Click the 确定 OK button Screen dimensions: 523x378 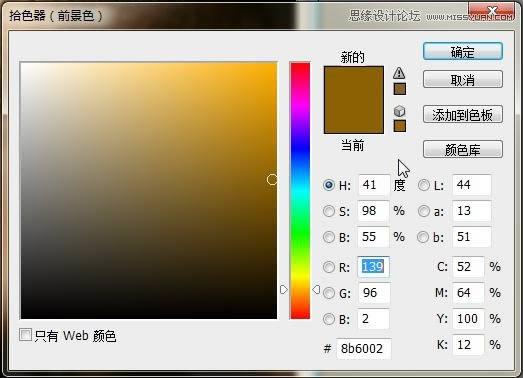click(463, 52)
